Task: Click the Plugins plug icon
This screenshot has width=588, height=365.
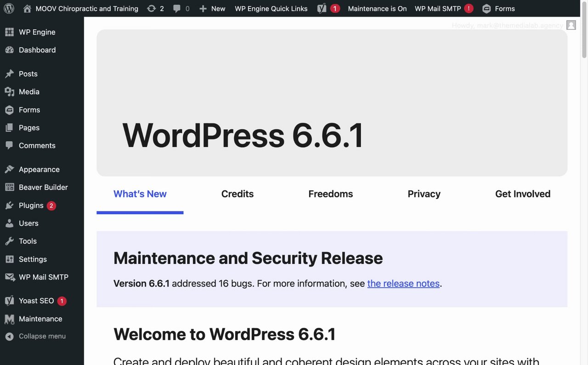Action: click(x=9, y=205)
